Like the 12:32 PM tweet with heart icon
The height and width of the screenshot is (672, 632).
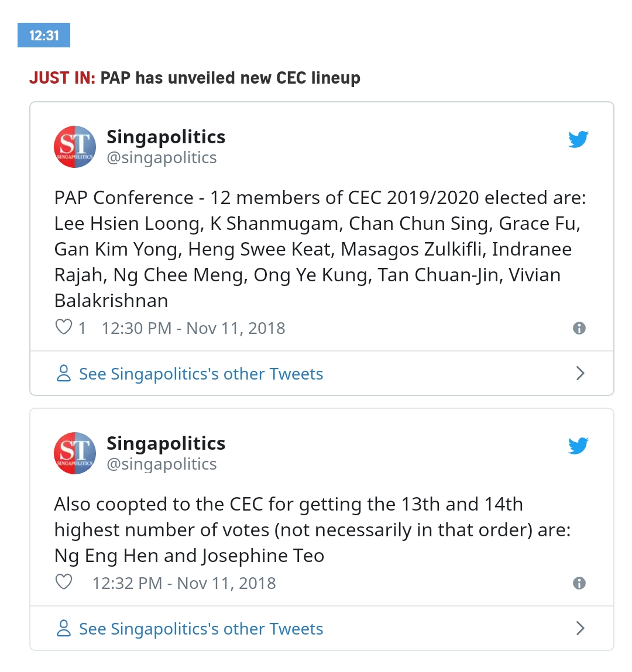[64, 582]
